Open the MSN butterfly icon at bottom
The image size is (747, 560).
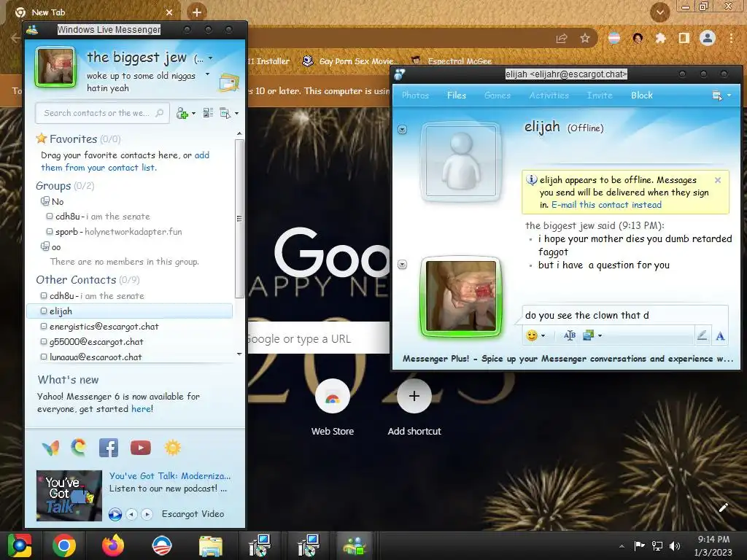(x=50, y=448)
